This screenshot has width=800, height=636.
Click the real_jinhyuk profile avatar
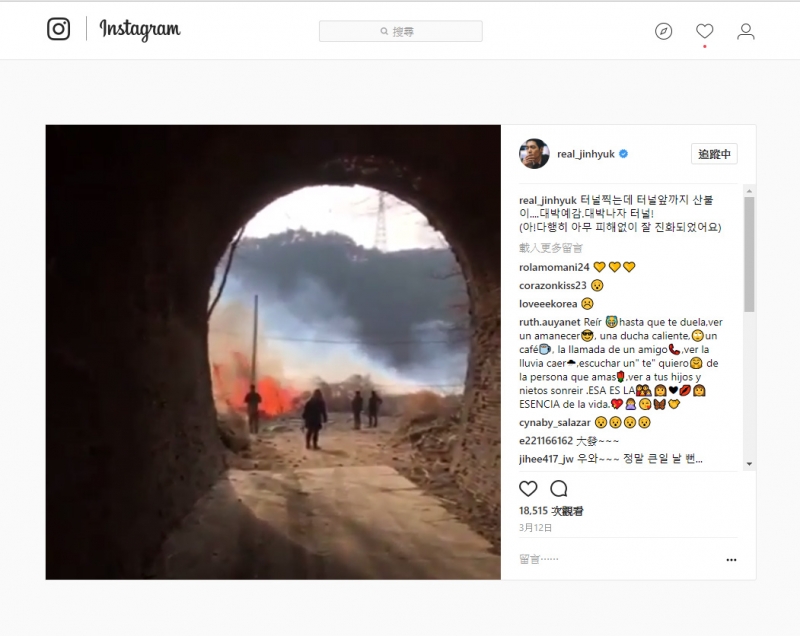coord(534,154)
